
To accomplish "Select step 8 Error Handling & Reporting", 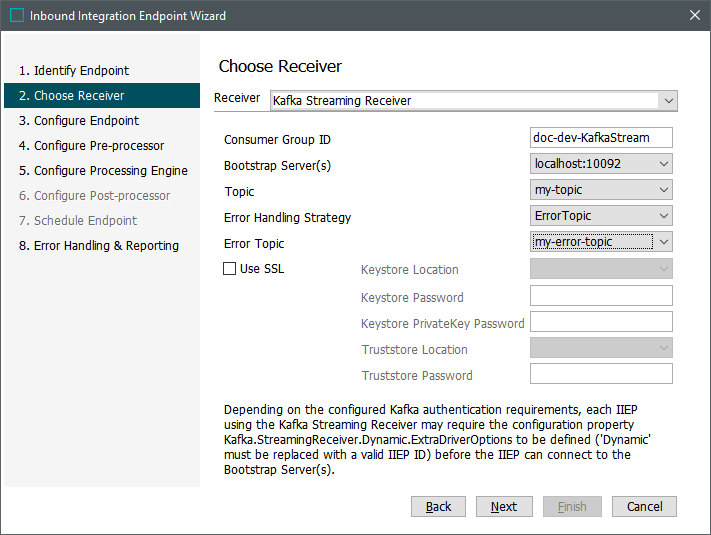I will [99, 245].
